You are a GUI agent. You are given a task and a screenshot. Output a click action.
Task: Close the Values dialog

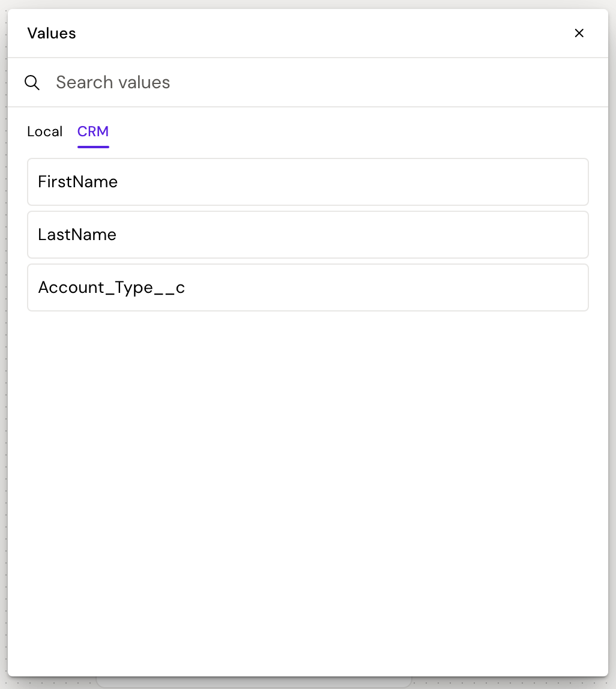pyautogui.click(x=579, y=34)
